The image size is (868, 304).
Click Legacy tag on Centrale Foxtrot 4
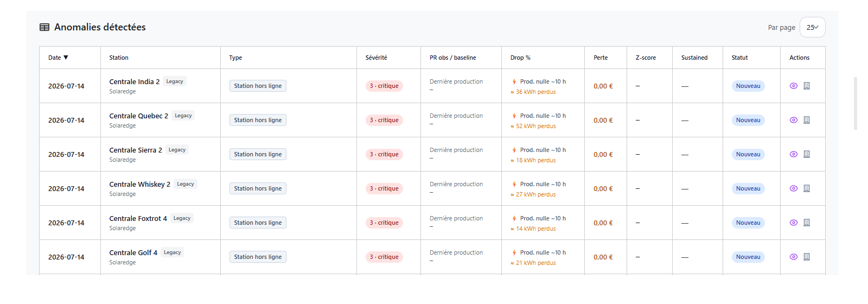point(182,218)
